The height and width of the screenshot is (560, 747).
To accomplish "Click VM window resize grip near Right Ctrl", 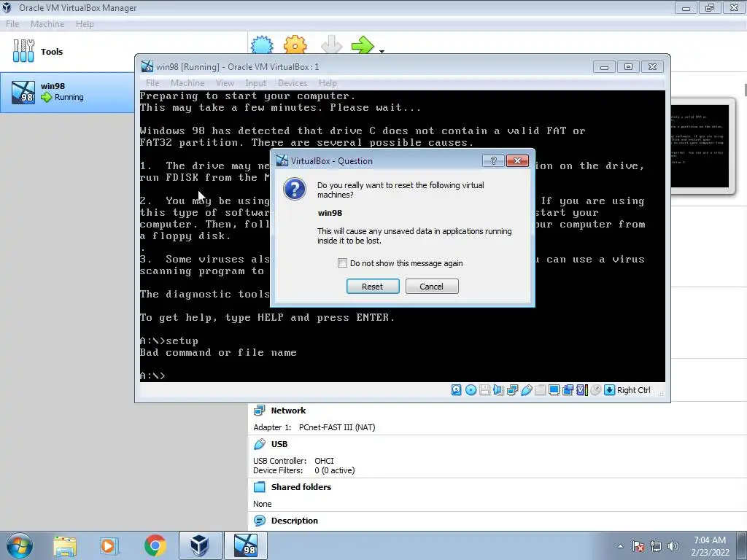I will coord(661,393).
